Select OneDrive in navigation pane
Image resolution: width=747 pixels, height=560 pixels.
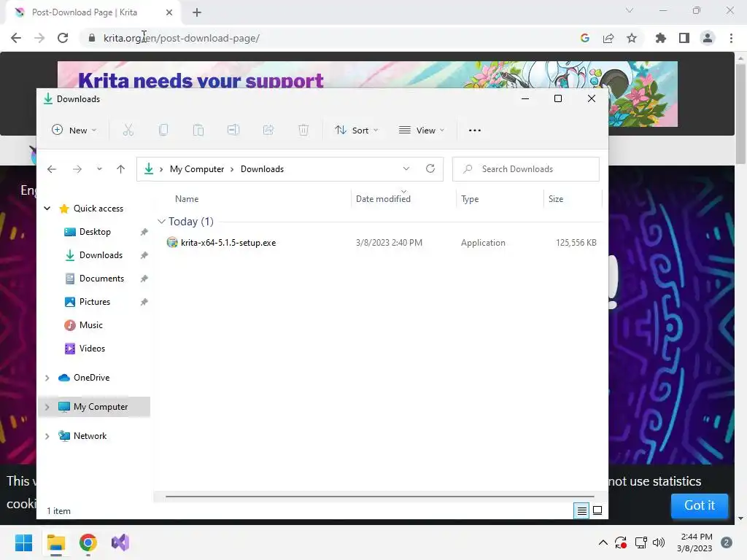pos(91,378)
